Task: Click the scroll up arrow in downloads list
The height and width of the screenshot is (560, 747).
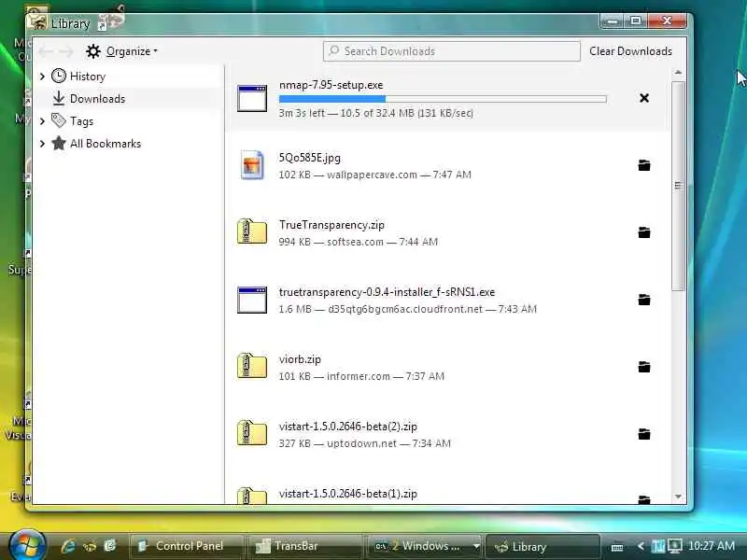Action: (678, 73)
